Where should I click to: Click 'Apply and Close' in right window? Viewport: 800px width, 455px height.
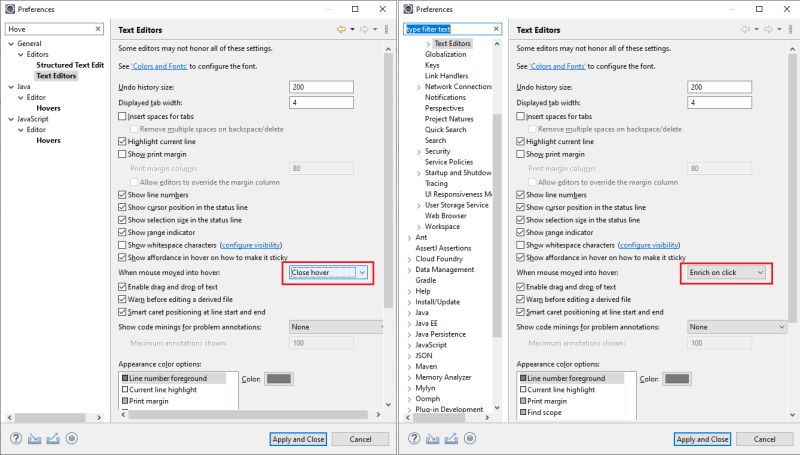pos(702,439)
